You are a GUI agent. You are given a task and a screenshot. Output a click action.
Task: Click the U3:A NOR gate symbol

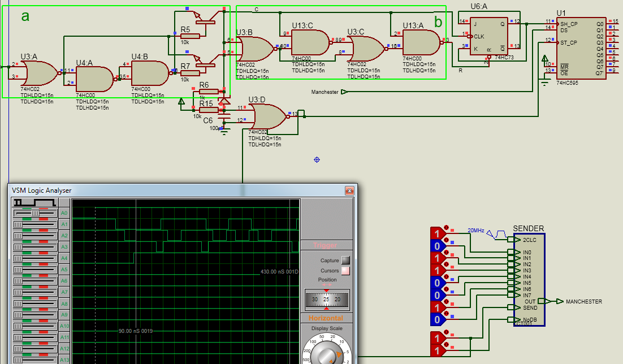click(x=37, y=73)
